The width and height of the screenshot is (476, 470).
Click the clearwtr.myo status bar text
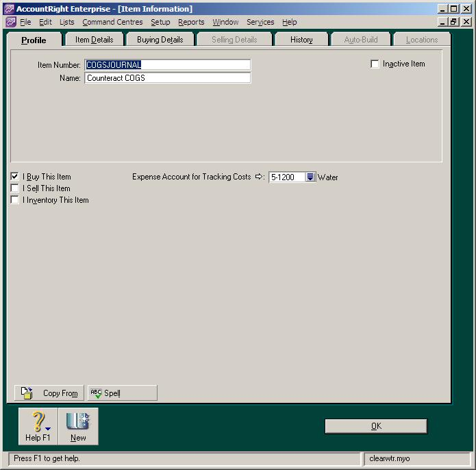(390, 458)
